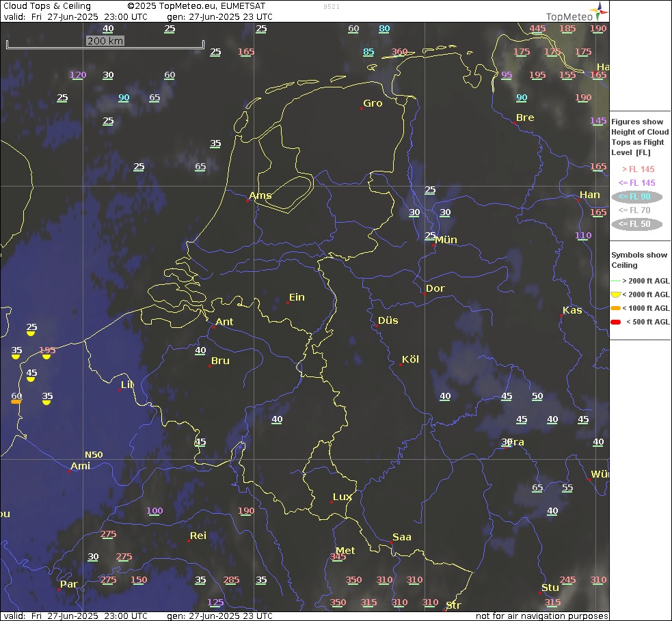
Task: Click the Saarbrücken 'Saa' city label
Action: [x=402, y=537]
